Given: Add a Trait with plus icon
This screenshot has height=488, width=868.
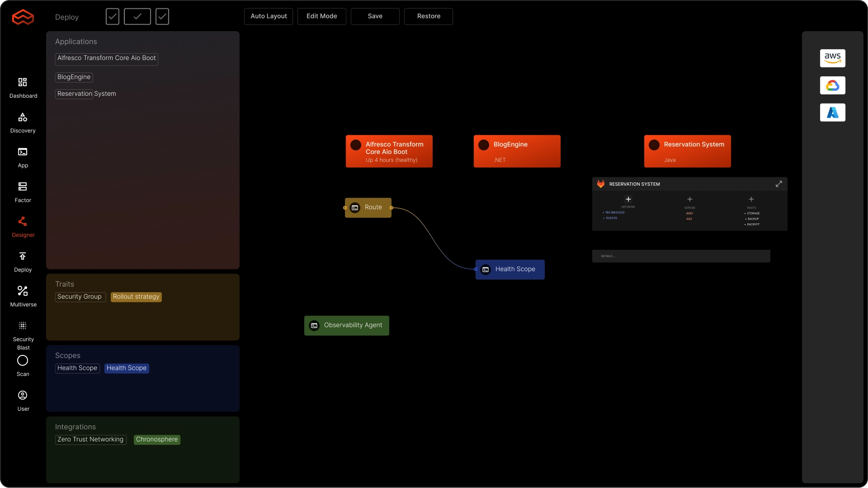Looking at the screenshot, I should pyautogui.click(x=751, y=199).
